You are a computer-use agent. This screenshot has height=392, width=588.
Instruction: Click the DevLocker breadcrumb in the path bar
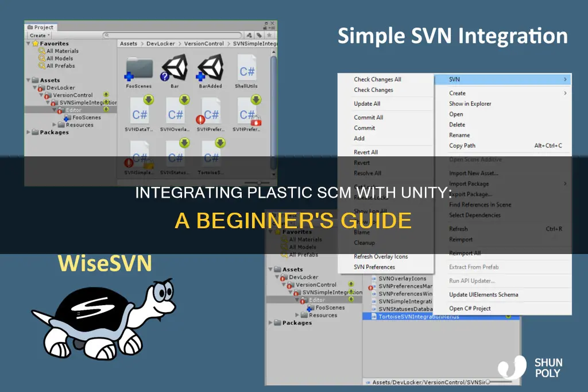click(x=161, y=44)
